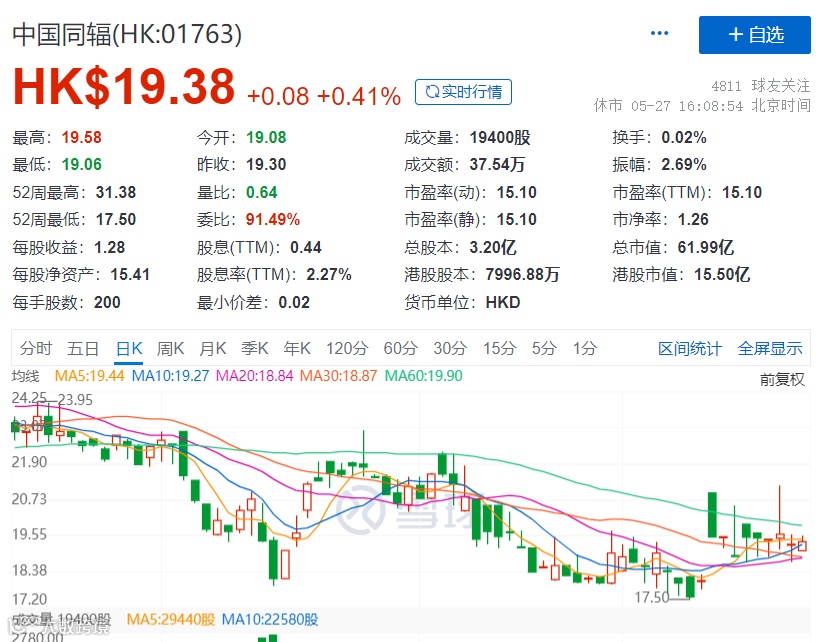Click the 均线 indicator label

[25, 376]
